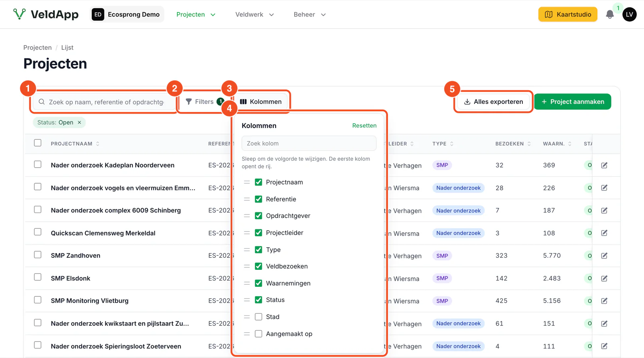Screen dimensions: 644x358
Task: Enable the Aangemaakt op column checkbox
Action: tap(258, 334)
